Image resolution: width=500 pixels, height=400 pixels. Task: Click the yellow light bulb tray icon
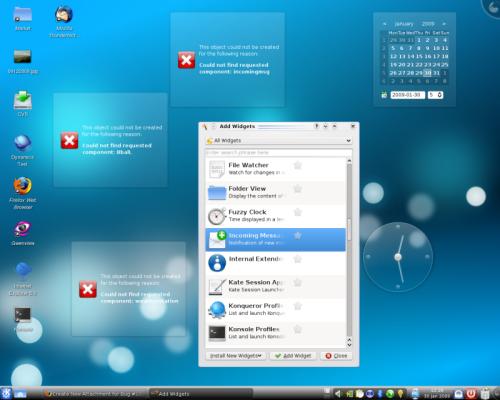[x=400, y=394]
